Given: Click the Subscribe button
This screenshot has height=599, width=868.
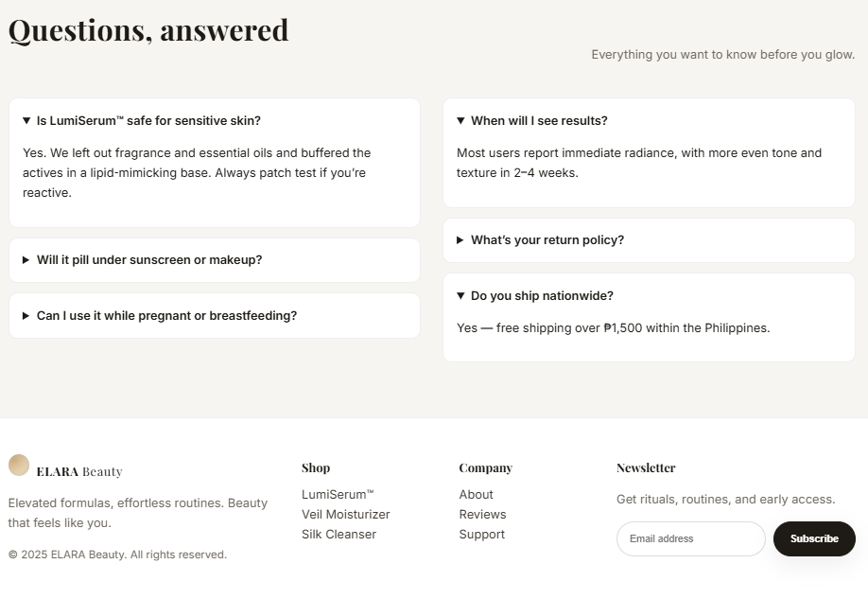Looking at the screenshot, I should (814, 538).
